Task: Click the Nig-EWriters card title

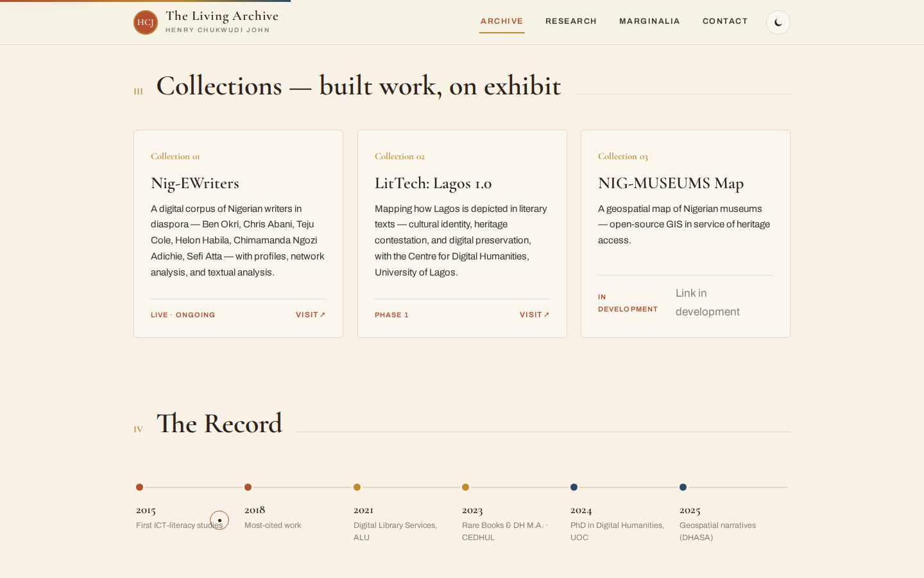Action: (195, 183)
